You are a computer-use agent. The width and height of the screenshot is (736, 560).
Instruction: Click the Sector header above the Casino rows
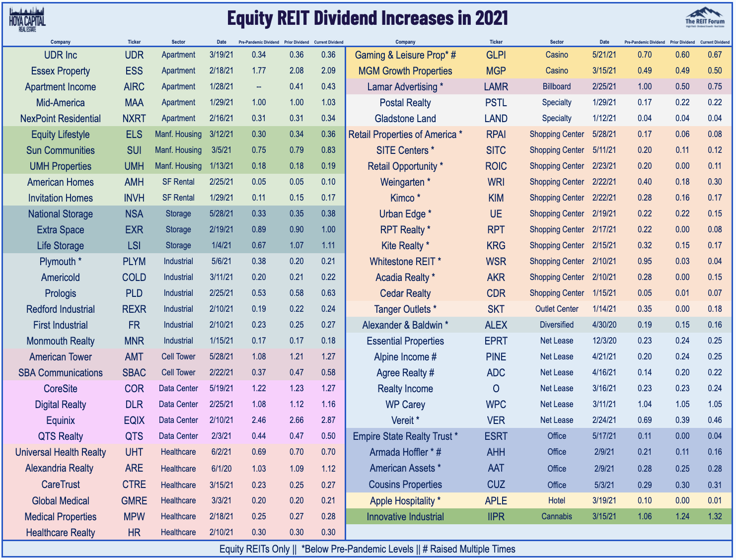pyautogui.click(x=557, y=42)
